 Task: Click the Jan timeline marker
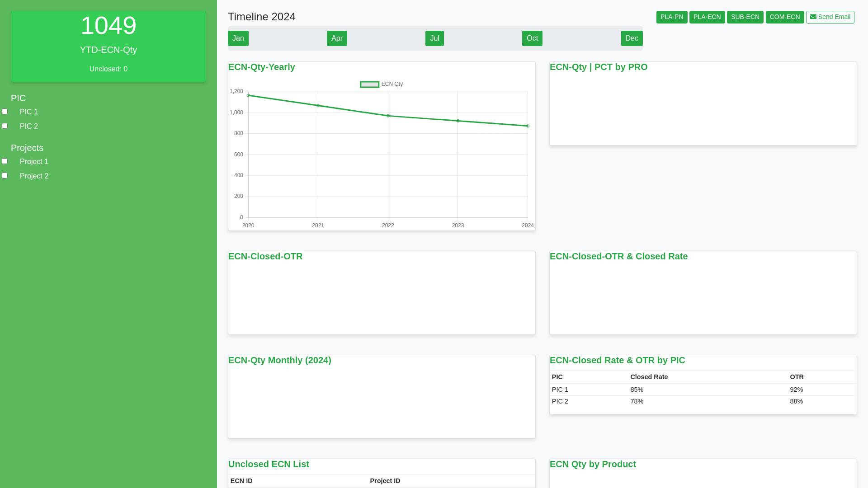238,38
